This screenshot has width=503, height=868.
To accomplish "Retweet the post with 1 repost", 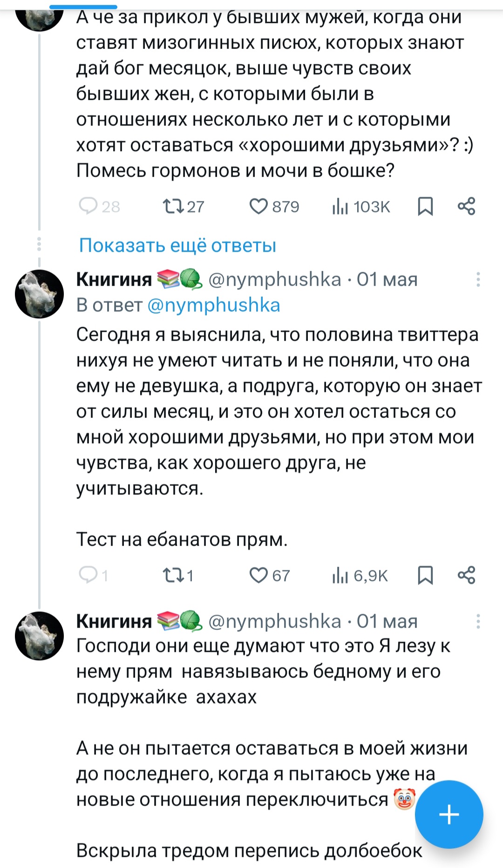I will coord(173,575).
